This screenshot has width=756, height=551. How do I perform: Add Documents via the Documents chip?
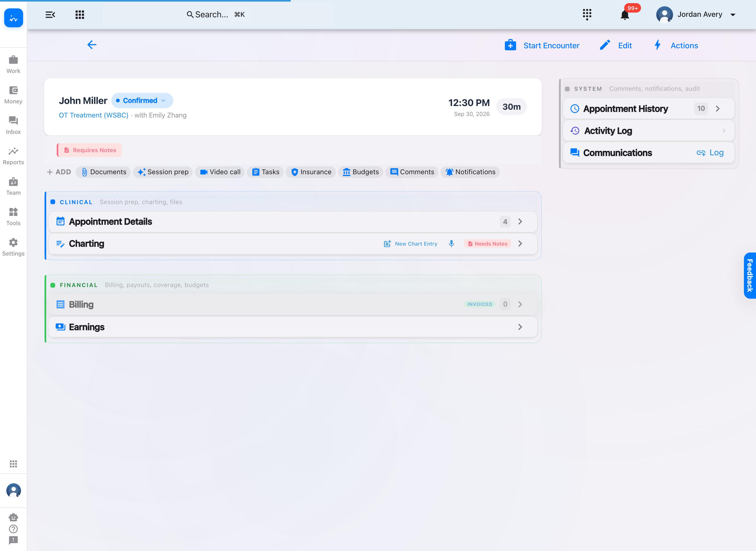[103, 172]
